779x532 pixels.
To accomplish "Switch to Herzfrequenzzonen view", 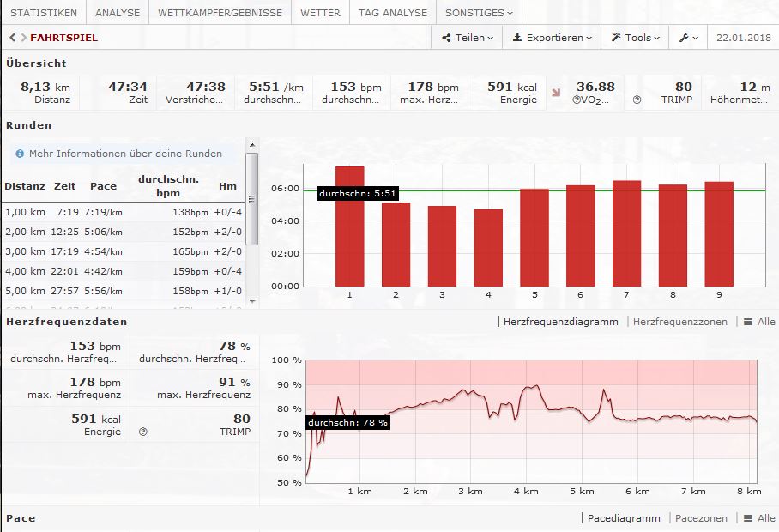I will coord(679,322).
